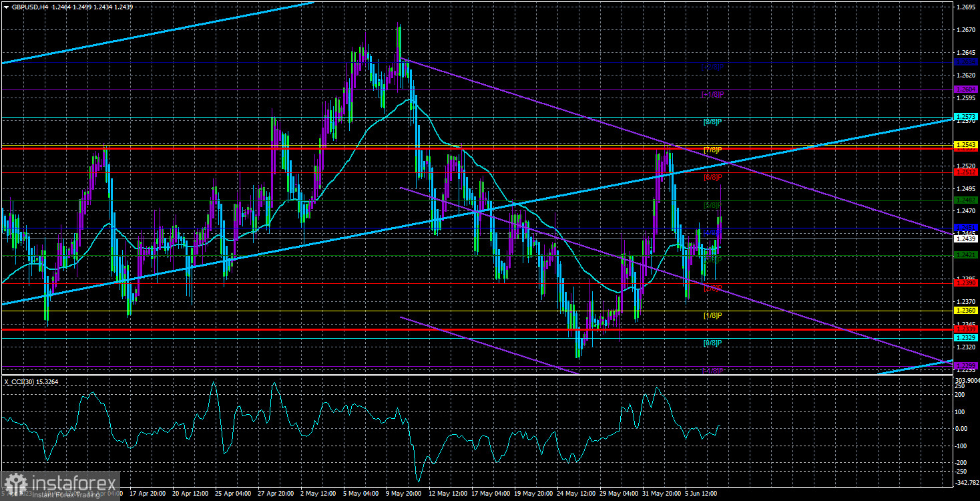Select the [8/8]P Murray level label

(714, 122)
